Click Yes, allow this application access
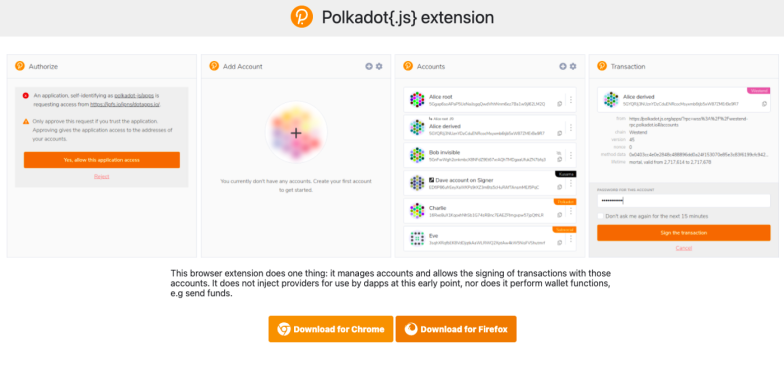The height and width of the screenshot is (365, 784). point(102,160)
